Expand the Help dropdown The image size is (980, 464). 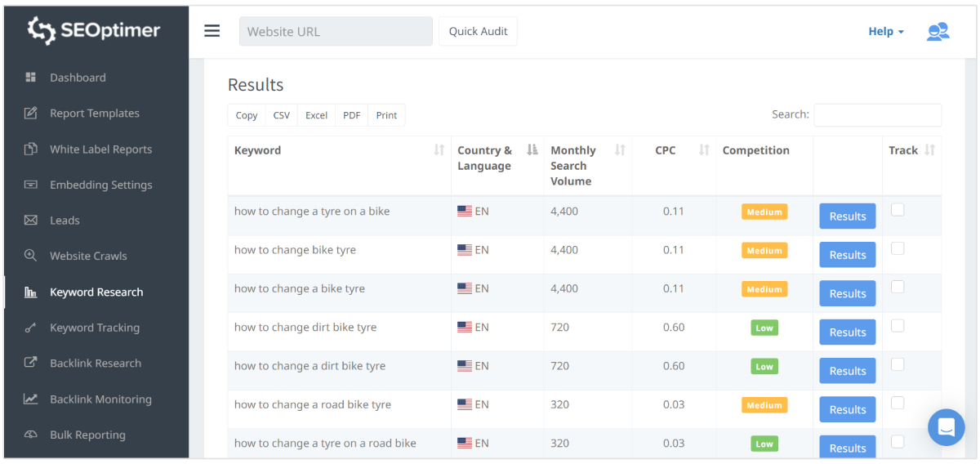(x=885, y=32)
